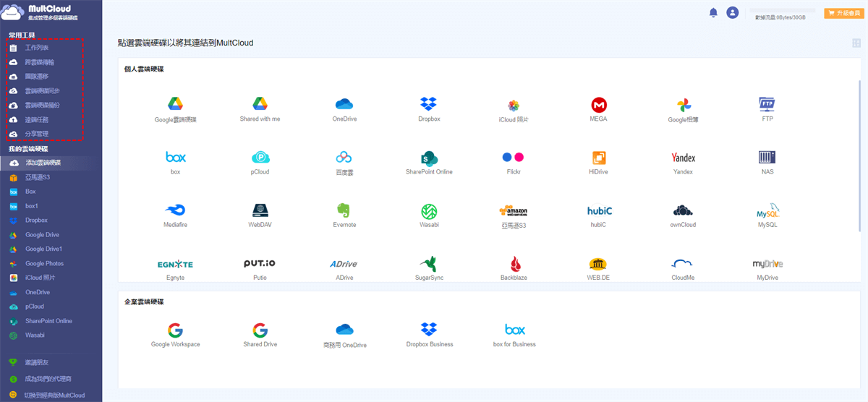This screenshot has height=402, width=868.
Task: Add Mediafire cloud service
Action: tap(175, 215)
